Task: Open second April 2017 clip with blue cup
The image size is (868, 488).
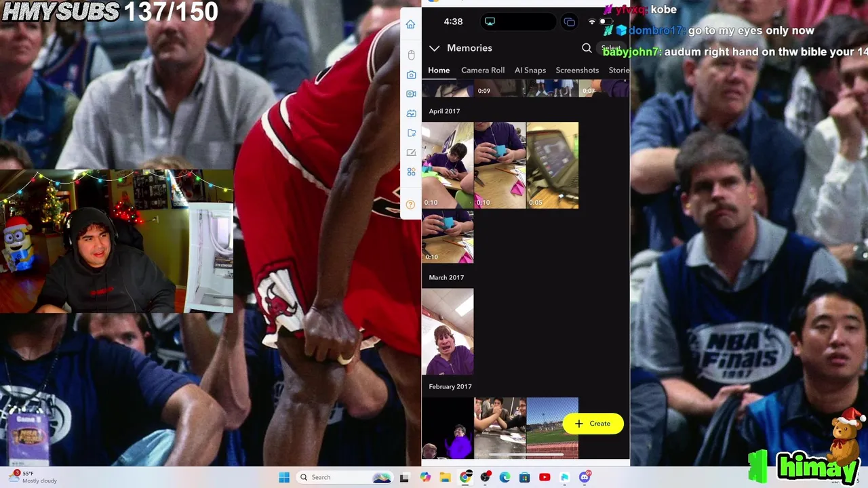Action: click(500, 165)
